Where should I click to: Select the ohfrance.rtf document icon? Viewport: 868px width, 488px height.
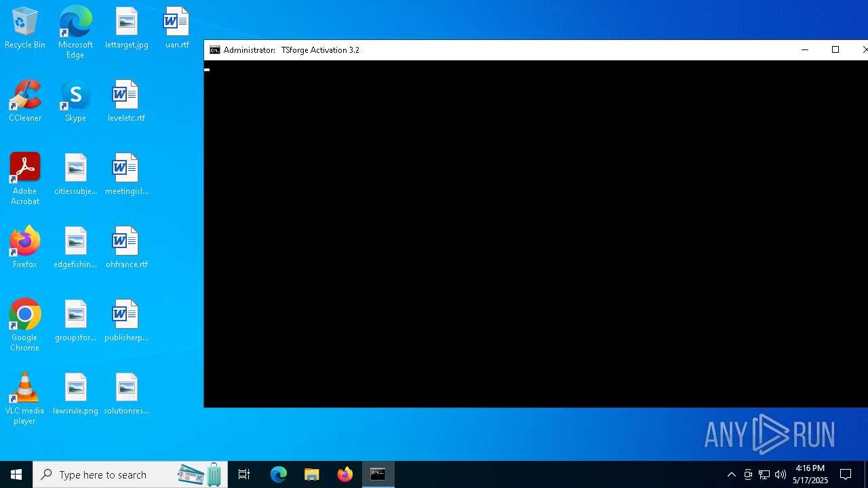tap(126, 248)
